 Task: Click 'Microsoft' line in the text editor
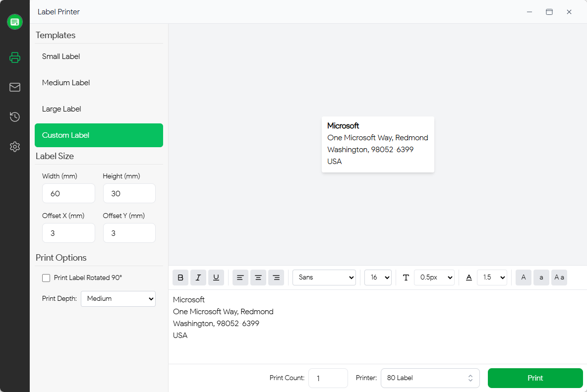pyautogui.click(x=189, y=300)
